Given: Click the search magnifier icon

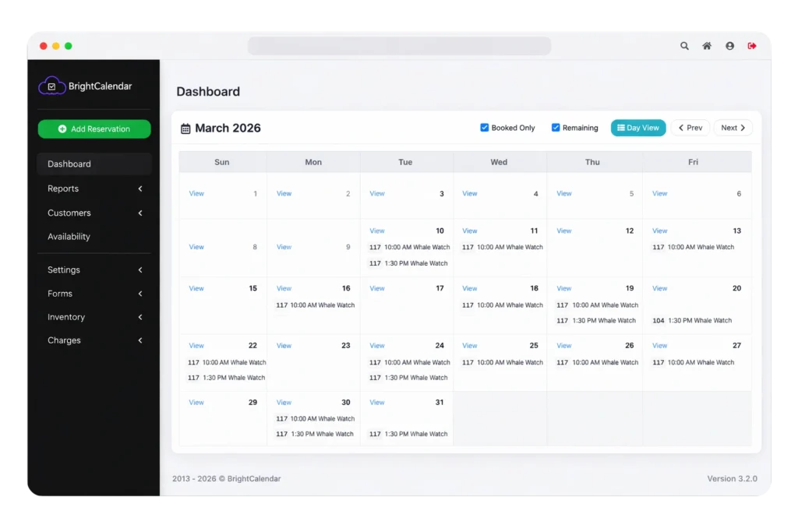Looking at the screenshot, I should pos(684,46).
